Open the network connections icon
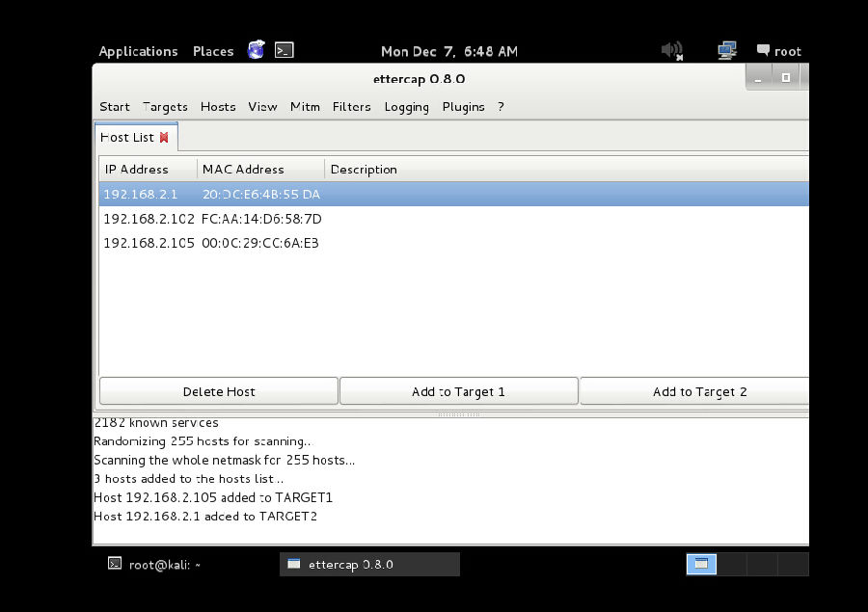The width and height of the screenshot is (868, 612). [x=727, y=51]
